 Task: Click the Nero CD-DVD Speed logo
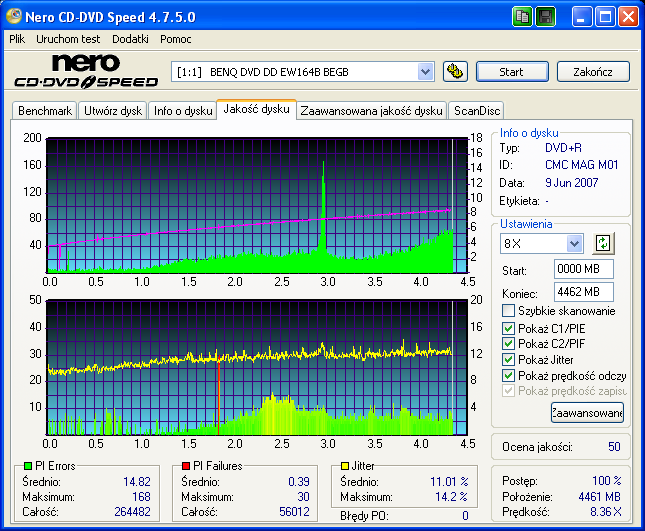coord(86,71)
